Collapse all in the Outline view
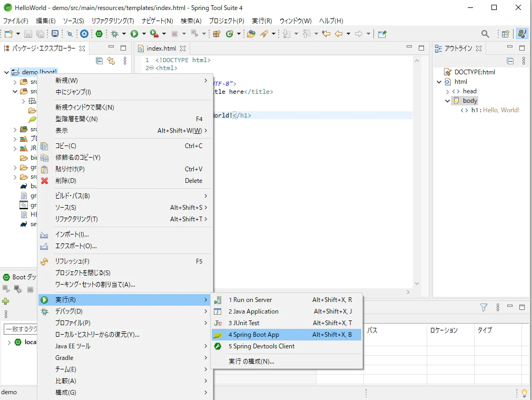The image size is (532, 400). 510,61
